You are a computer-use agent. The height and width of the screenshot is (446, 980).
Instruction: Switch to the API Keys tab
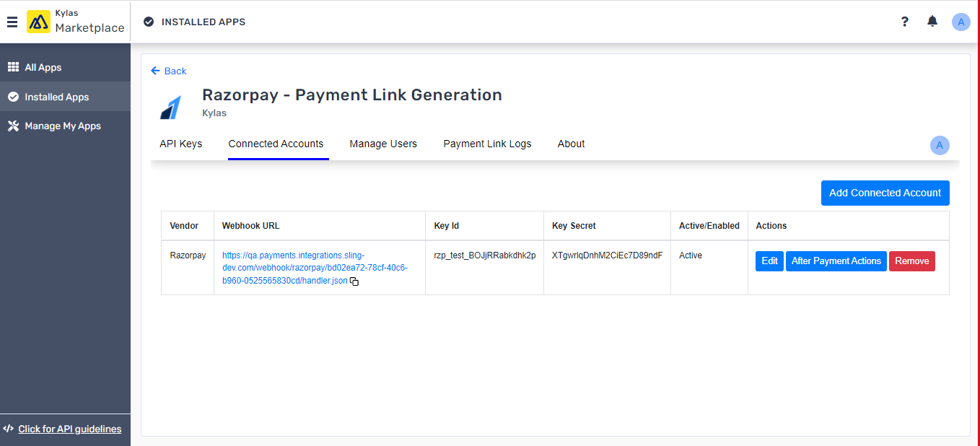[x=181, y=144]
